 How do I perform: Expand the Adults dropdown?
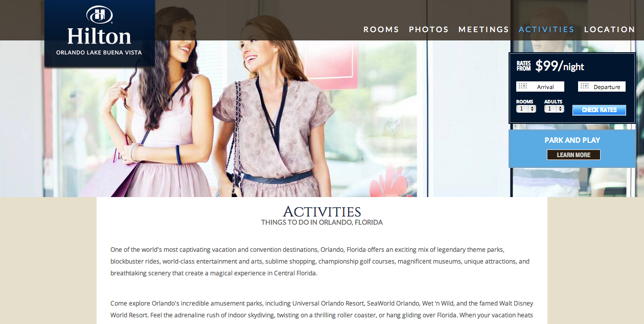[x=554, y=109]
